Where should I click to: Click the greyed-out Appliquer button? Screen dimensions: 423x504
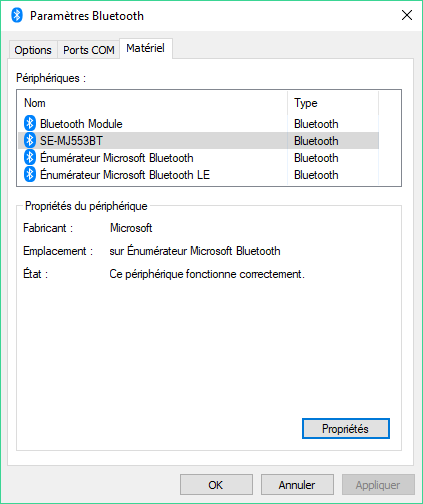coord(378,485)
